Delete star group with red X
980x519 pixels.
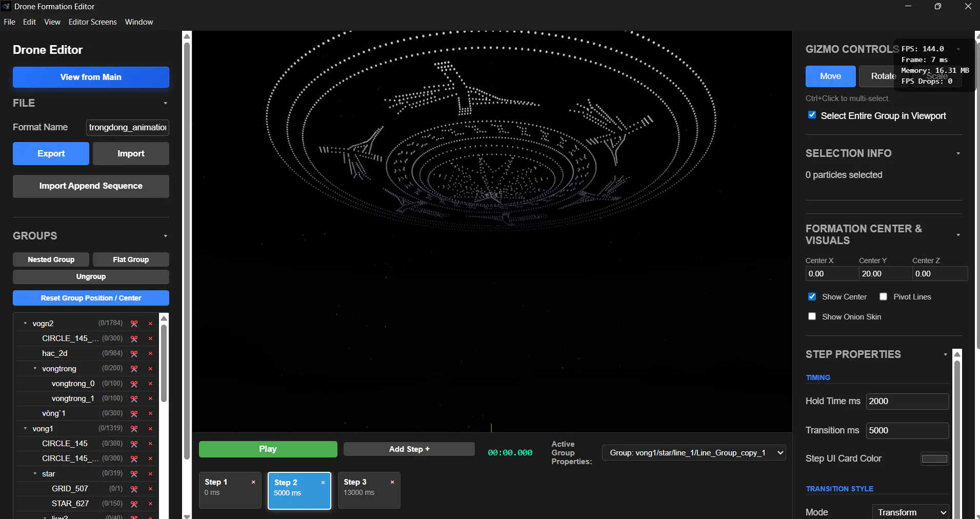150,474
